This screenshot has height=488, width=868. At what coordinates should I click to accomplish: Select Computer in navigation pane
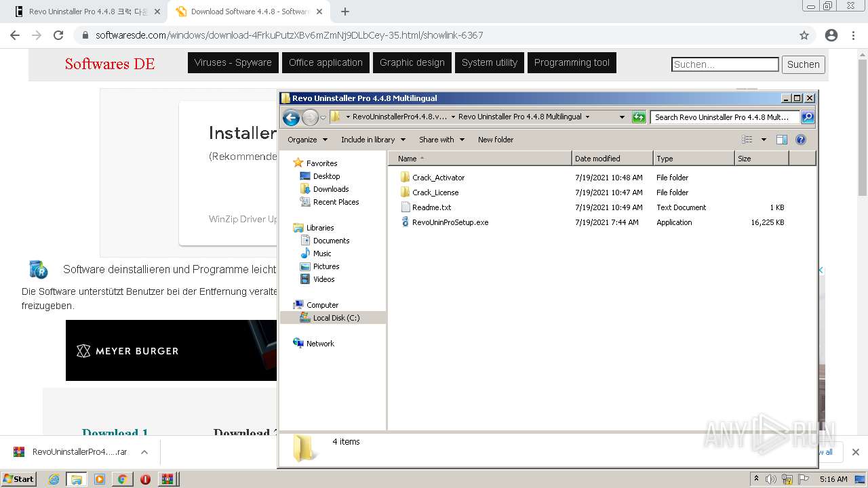(x=322, y=305)
